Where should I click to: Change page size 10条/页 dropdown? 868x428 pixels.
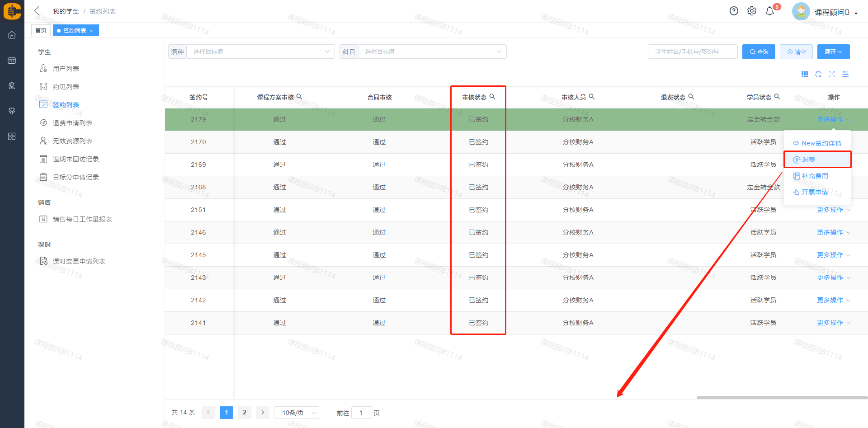[x=296, y=413]
